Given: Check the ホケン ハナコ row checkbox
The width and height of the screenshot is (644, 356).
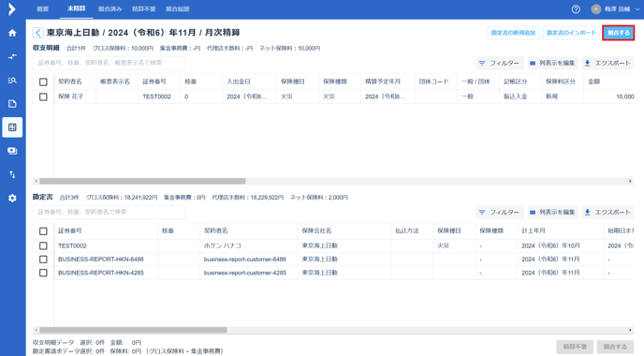Looking at the screenshot, I should pos(43,245).
